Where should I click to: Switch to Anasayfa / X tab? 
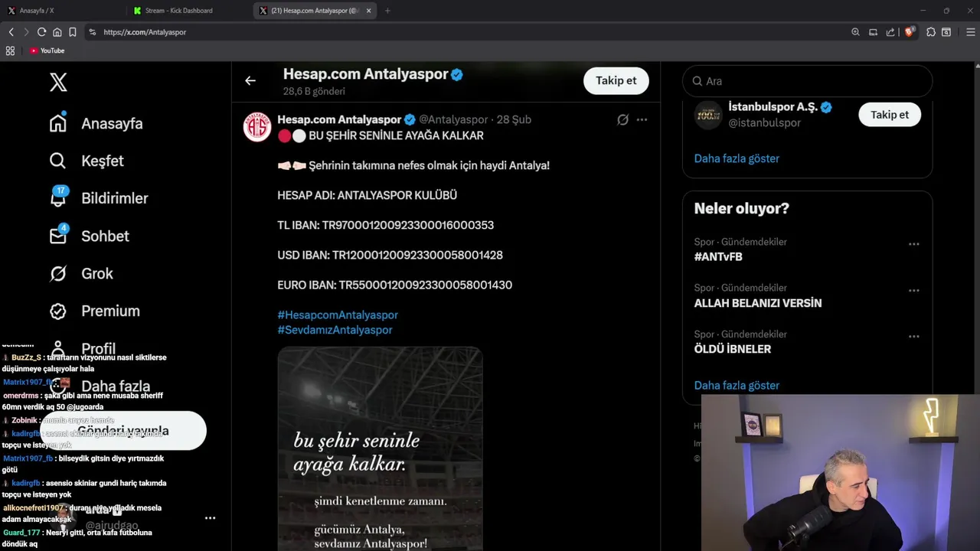[60, 11]
